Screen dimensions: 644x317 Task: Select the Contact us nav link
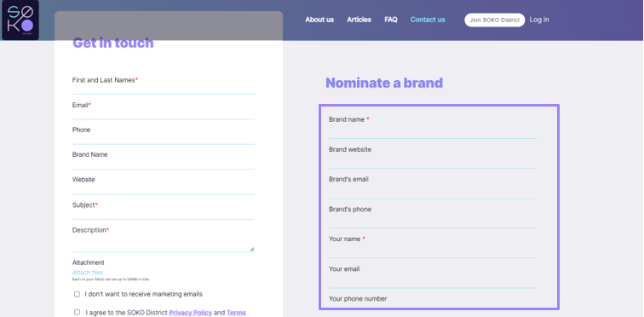428,20
